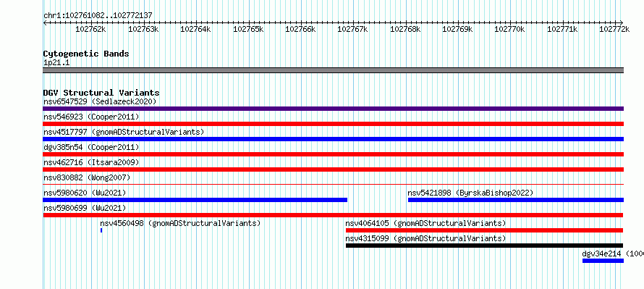Open the nsv5421898 (ByrskaBishop2022) label

point(470,193)
